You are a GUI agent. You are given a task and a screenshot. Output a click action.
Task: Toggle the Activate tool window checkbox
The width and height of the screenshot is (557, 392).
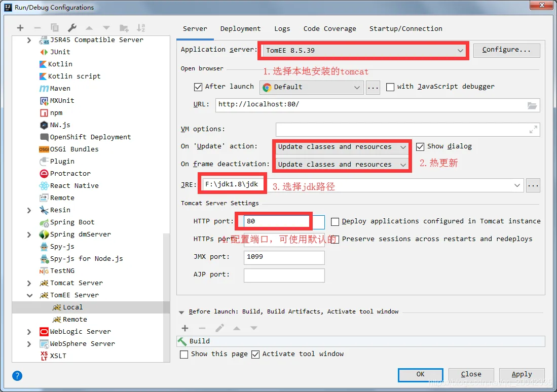tap(255, 355)
